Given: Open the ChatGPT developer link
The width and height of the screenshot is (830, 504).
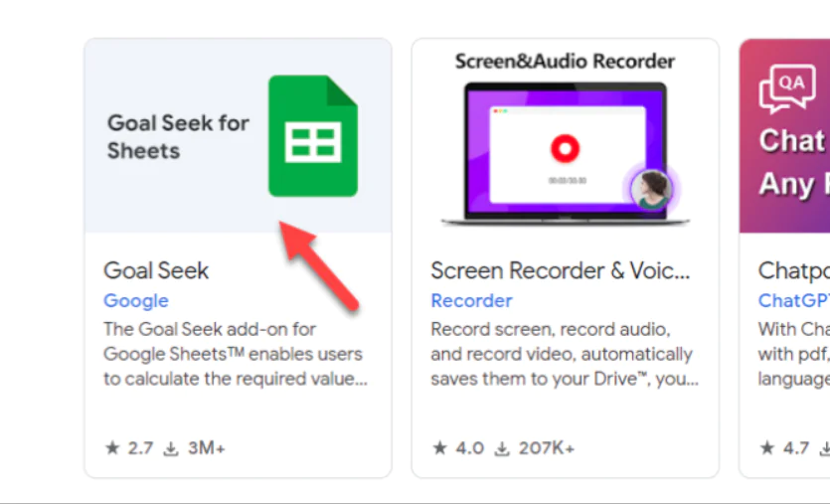Looking at the screenshot, I should (x=793, y=300).
